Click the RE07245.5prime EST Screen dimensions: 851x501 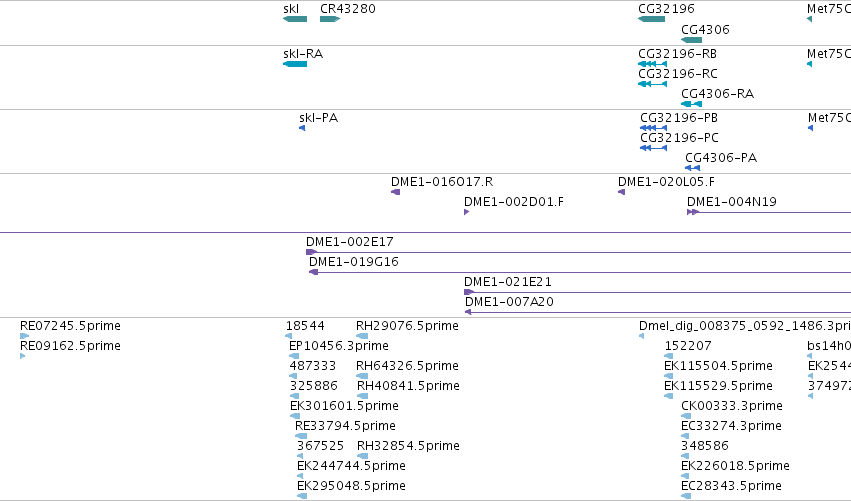point(24,336)
